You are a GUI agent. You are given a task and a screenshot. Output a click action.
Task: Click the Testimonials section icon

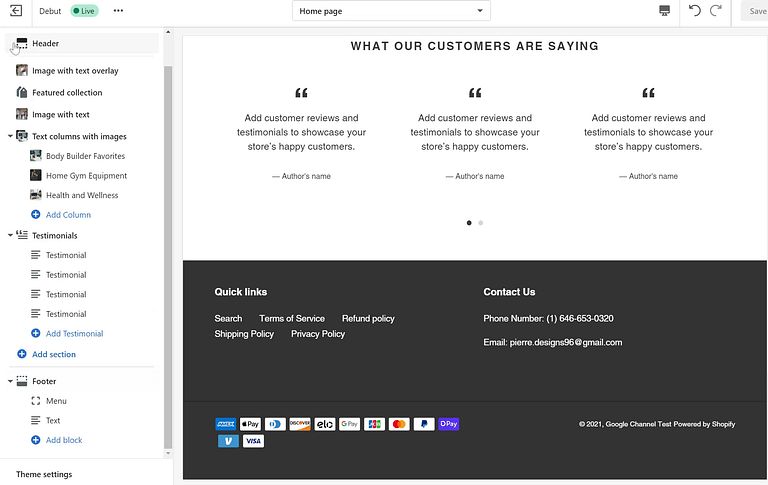[22, 235]
